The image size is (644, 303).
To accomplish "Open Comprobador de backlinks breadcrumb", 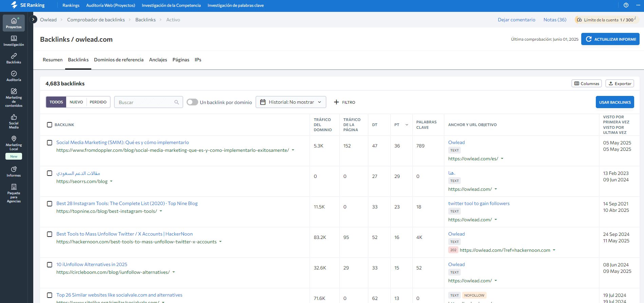I will pos(96,20).
